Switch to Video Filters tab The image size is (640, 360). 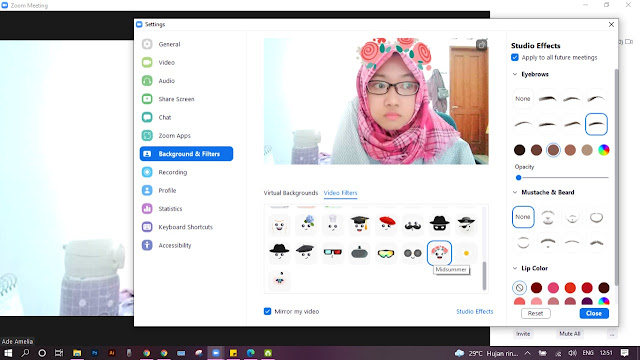(340, 193)
